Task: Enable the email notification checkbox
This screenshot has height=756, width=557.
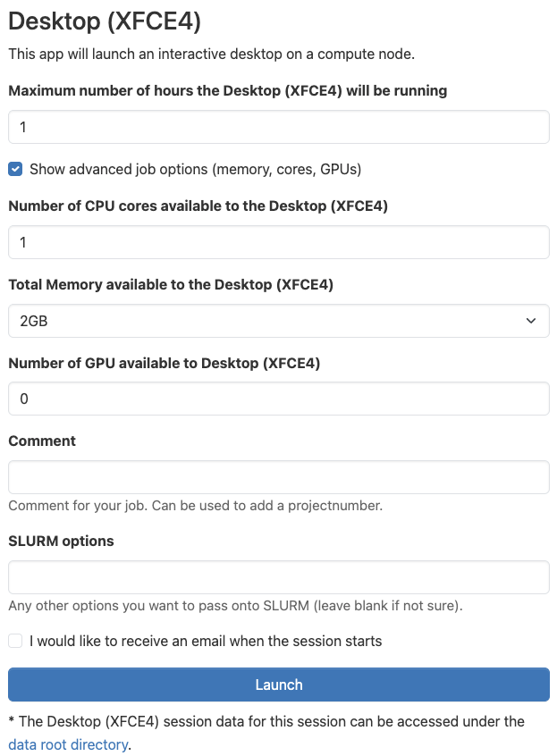Action: point(15,641)
